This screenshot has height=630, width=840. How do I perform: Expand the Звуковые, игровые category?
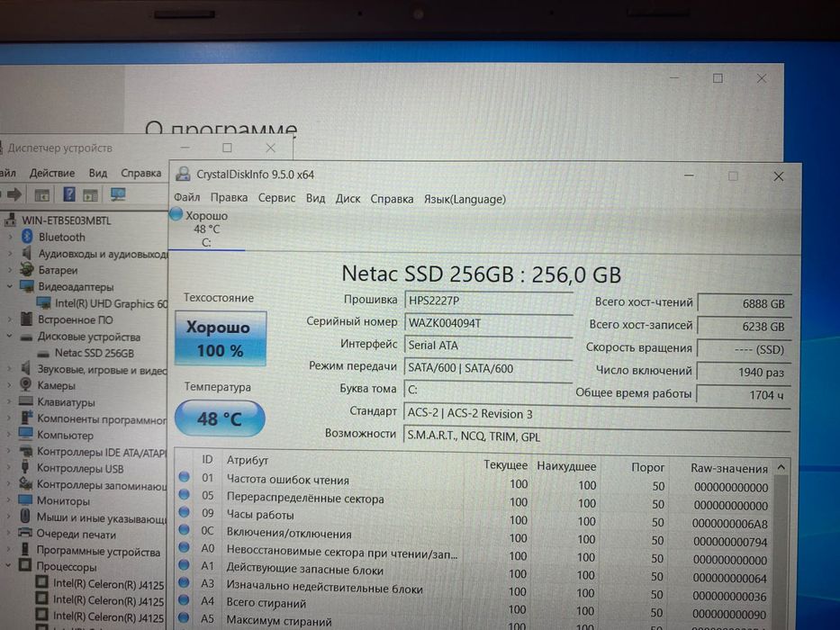point(10,369)
